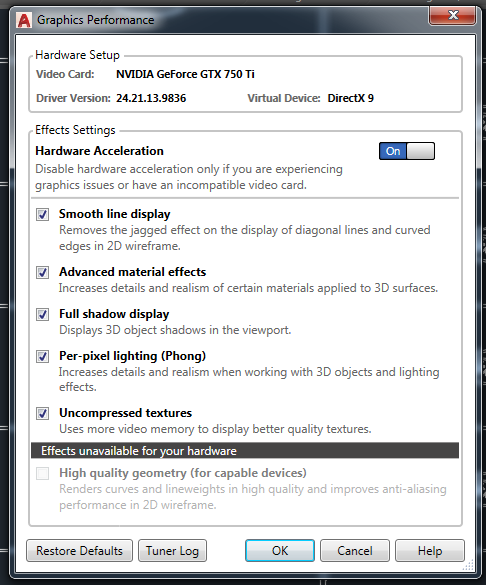
Task: Click the AutoCAD logo icon in title bar
Action: [x=24, y=20]
